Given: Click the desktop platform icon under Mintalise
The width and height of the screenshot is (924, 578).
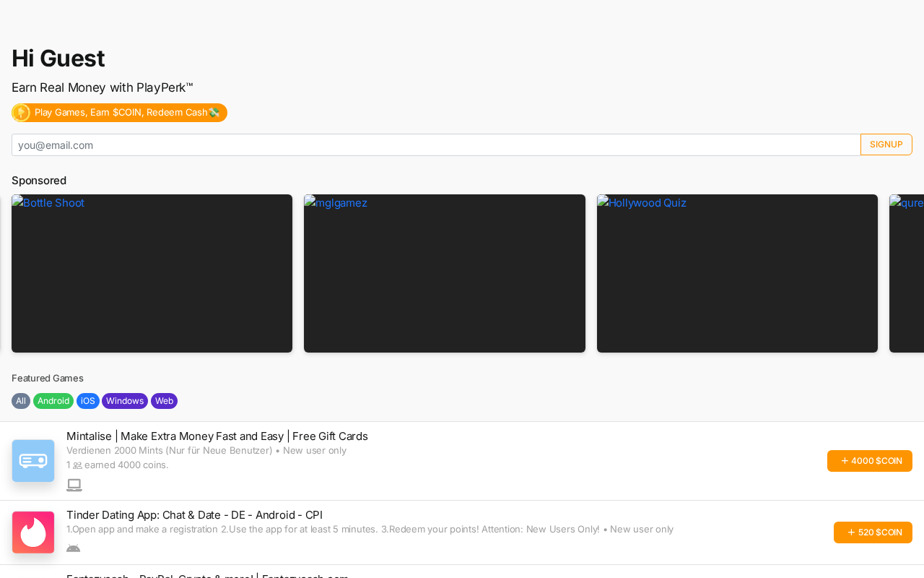Looking at the screenshot, I should (x=74, y=485).
